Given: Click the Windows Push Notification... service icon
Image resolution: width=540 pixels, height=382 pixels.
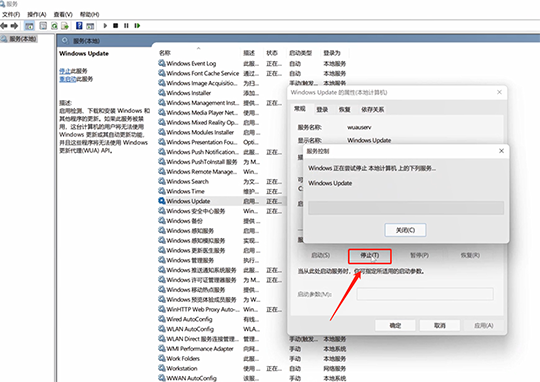Looking at the screenshot, I should click(162, 152).
